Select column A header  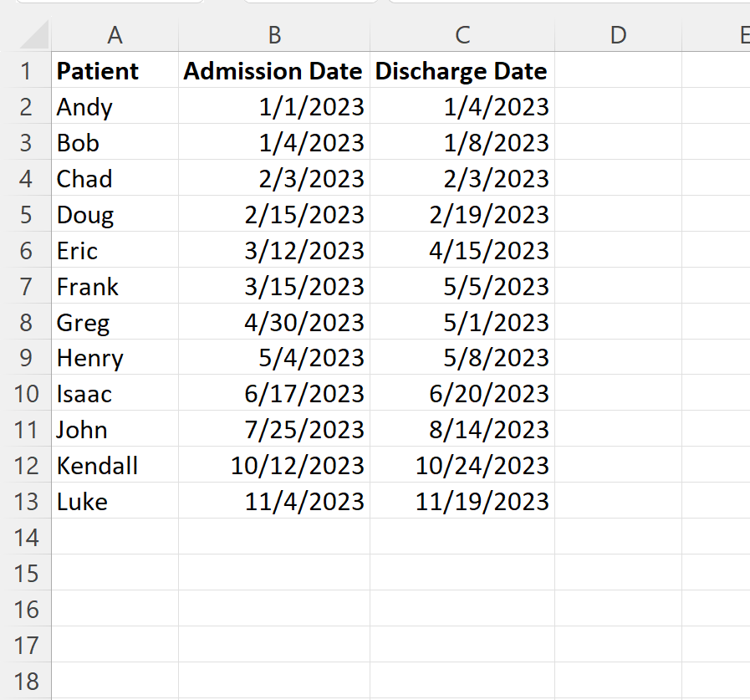click(115, 35)
